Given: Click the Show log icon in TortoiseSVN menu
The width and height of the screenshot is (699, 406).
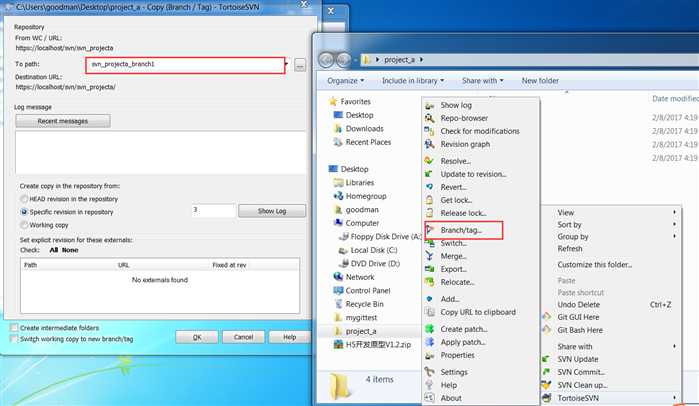Looking at the screenshot, I should point(430,106).
